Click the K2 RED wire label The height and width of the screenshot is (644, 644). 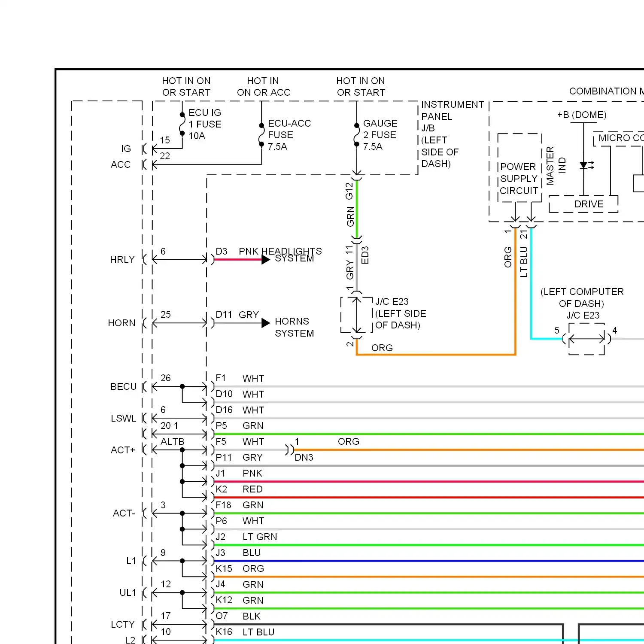coord(239,489)
